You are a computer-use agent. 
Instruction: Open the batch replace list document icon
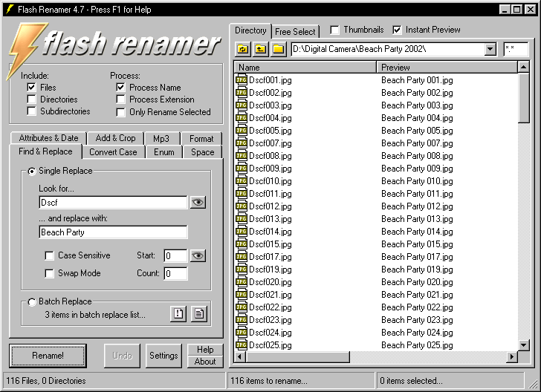click(199, 314)
